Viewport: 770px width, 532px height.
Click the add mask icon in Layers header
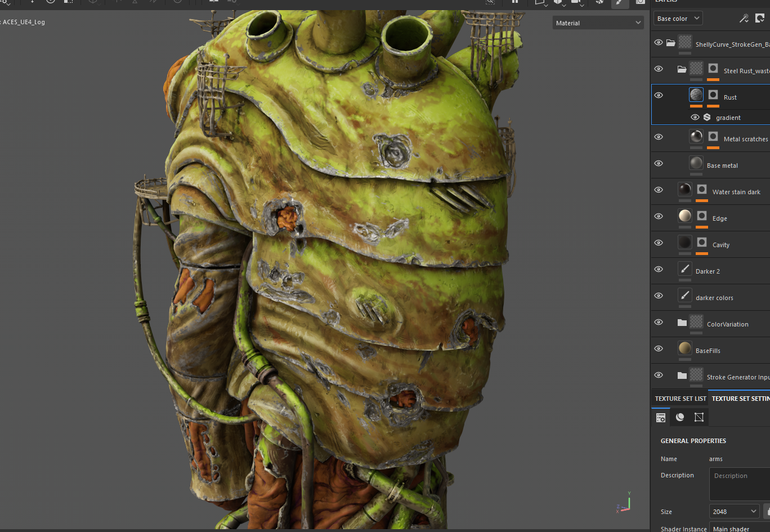click(x=760, y=19)
